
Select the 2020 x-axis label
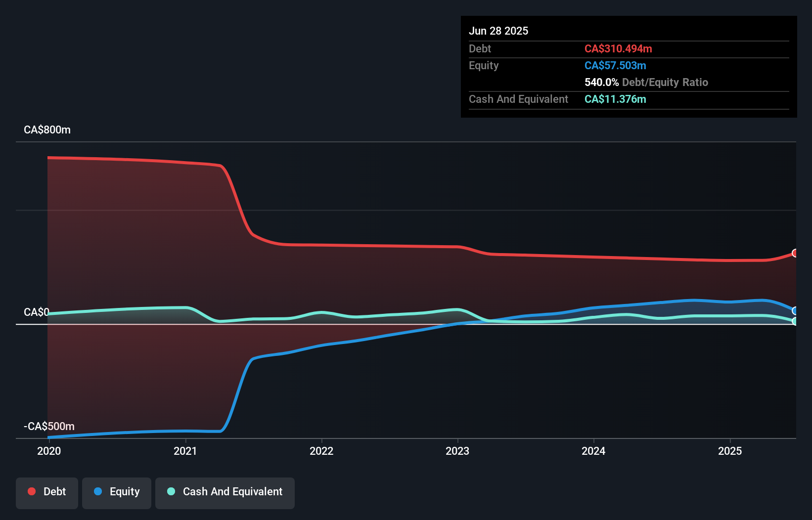tap(49, 451)
